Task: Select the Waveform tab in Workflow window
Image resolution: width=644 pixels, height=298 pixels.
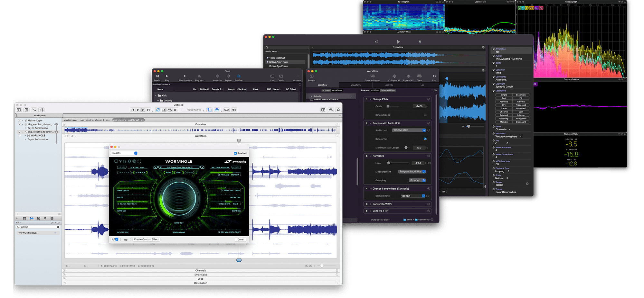Action: click(x=355, y=85)
